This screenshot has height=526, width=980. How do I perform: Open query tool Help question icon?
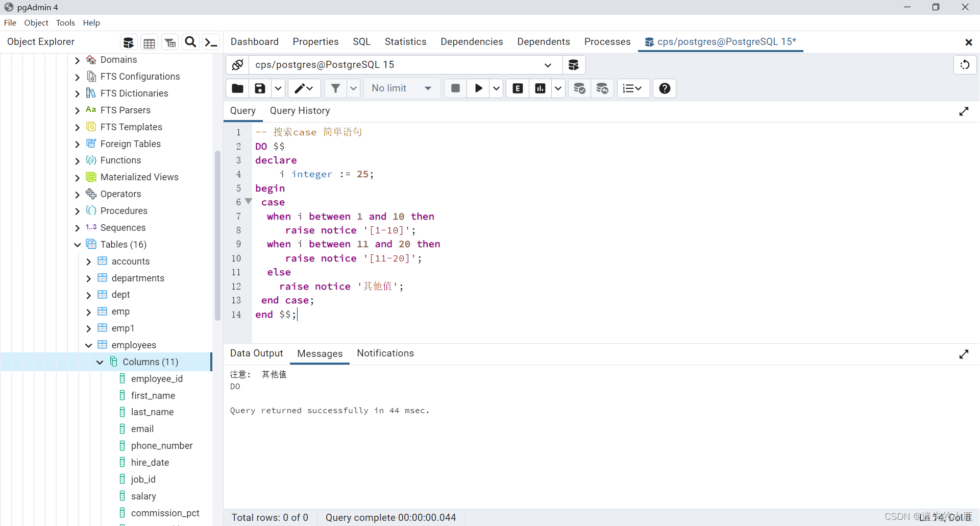[x=665, y=88]
